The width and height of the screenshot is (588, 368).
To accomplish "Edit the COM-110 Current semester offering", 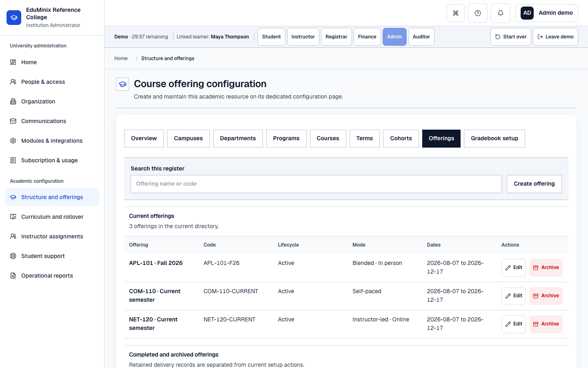I will [514, 296].
